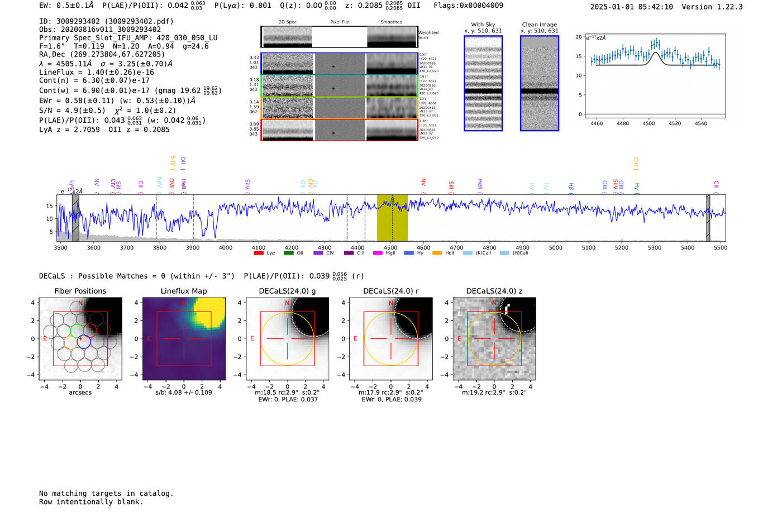Click the blue Hγ legend swatch

409,253
